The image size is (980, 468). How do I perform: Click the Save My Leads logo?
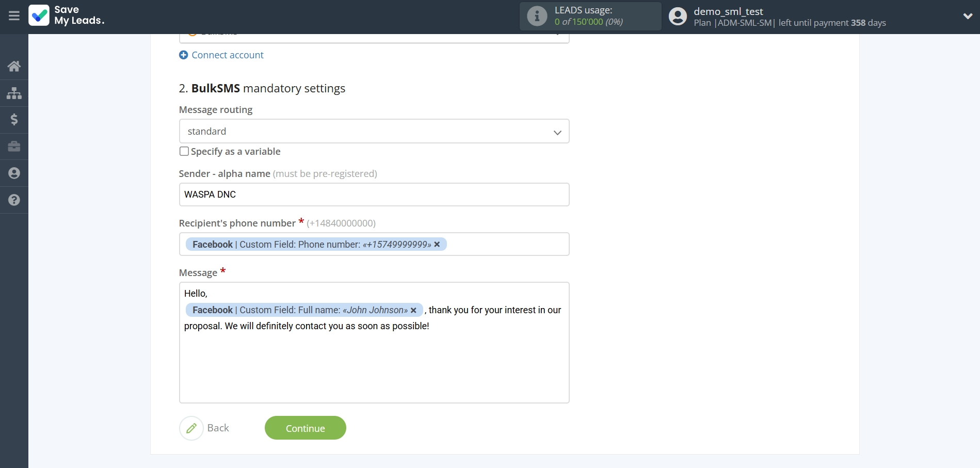click(67, 15)
